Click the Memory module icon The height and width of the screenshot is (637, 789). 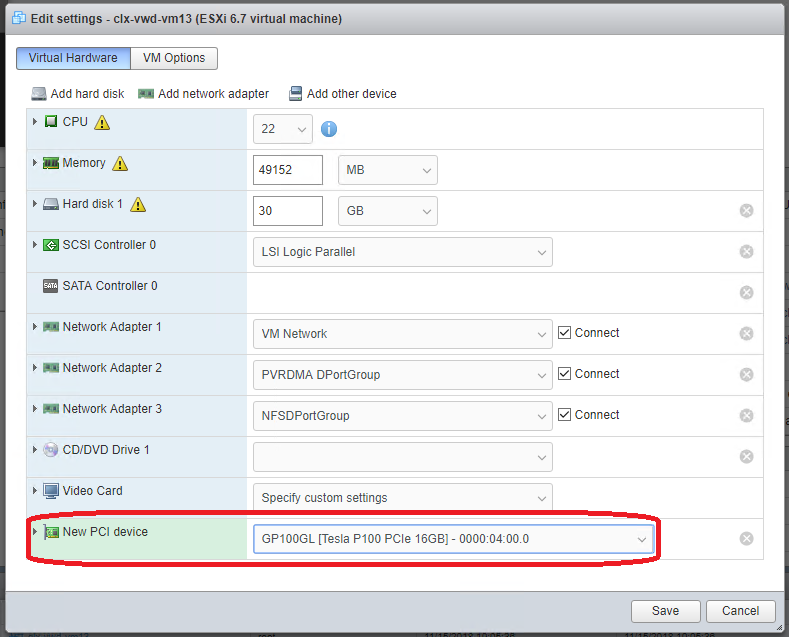(x=51, y=163)
